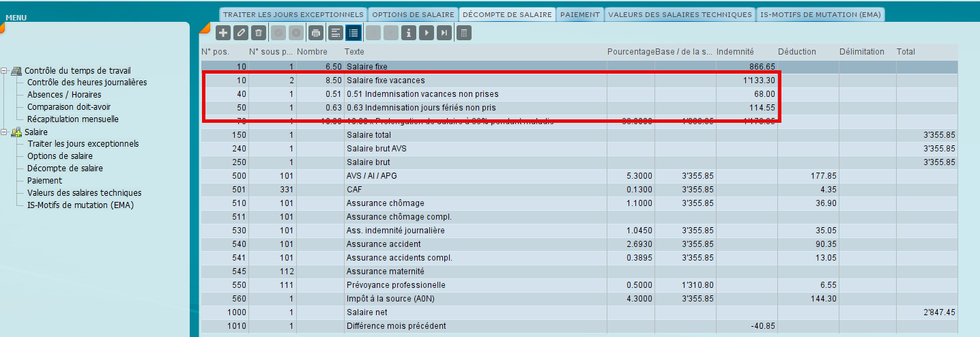The height and width of the screenshot is (337, 980).
Task: Switch to the form view icon
Action: [x=335, y=32]
